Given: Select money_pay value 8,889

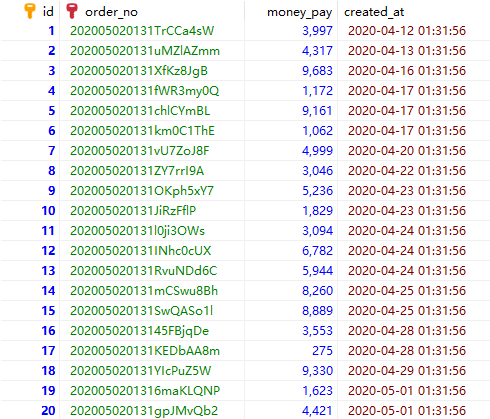Looking at the screenshot, I should (317, 311).
